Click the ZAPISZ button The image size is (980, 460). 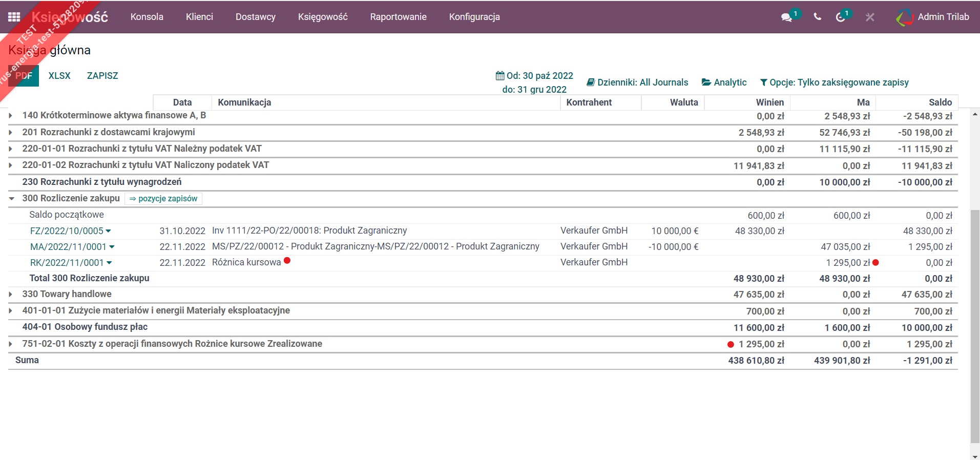tap(102, 76)
